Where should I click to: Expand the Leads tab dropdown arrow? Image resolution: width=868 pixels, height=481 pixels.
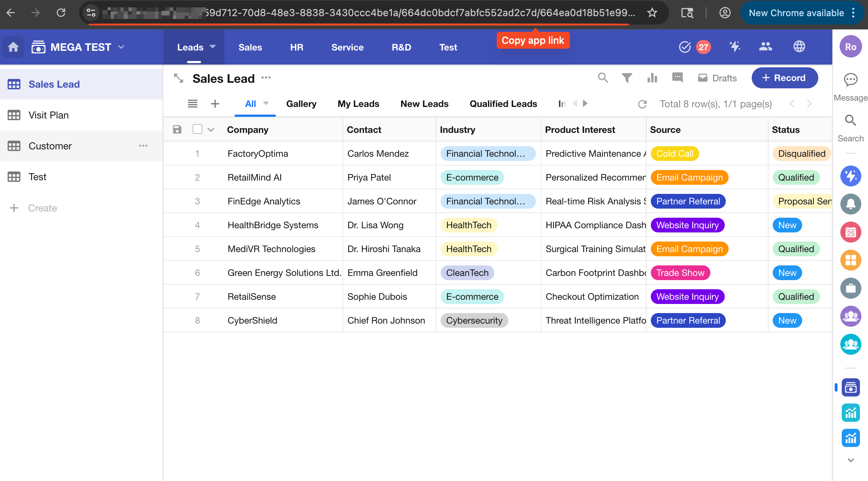pos(213,47)
